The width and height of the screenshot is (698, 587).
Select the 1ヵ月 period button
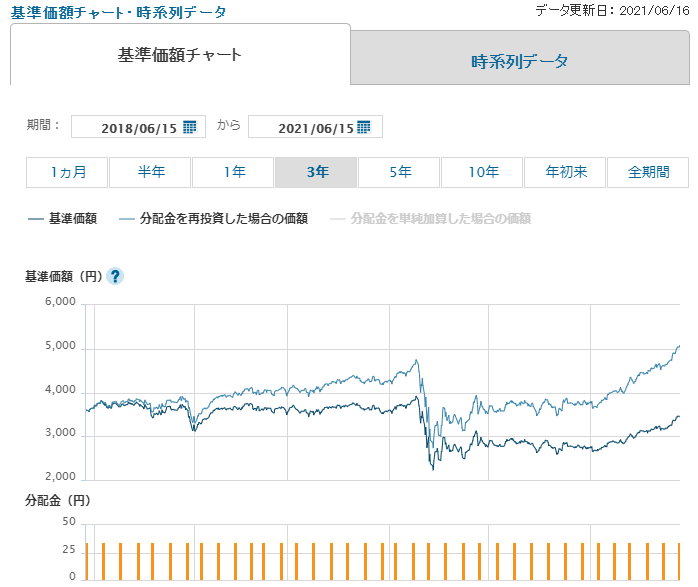[67, 172]
